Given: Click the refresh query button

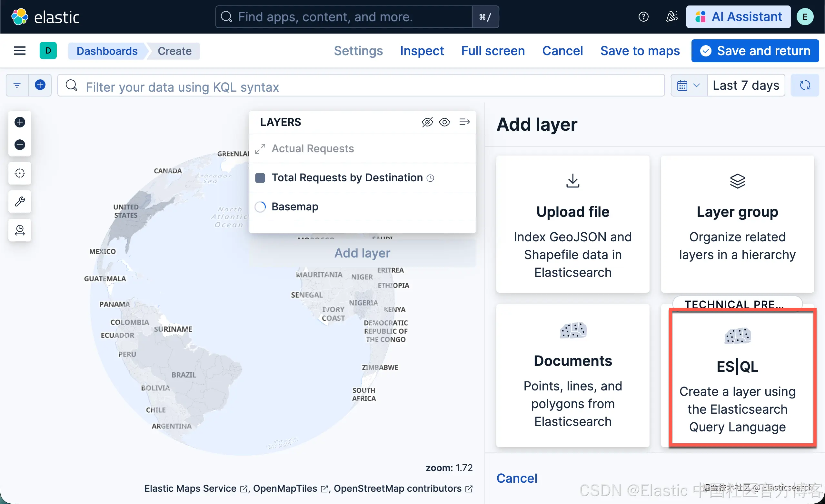Looking at the screenshot, I should pyautogui.click(x=805, y=86).
